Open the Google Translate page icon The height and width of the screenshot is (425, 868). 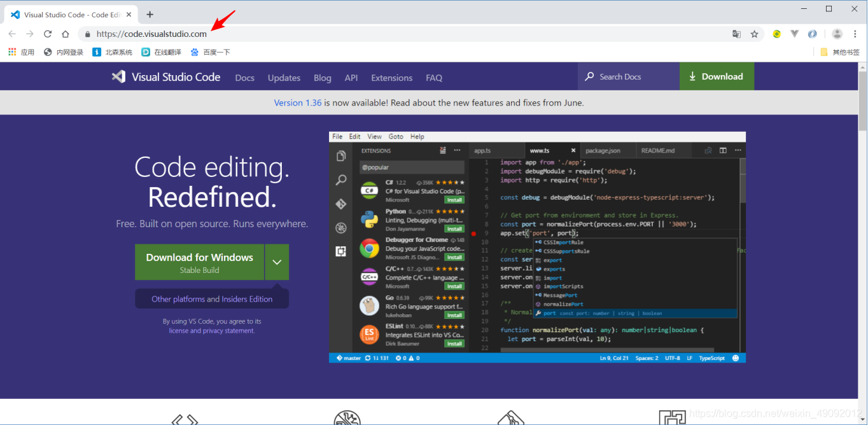(x=736, y=34)
